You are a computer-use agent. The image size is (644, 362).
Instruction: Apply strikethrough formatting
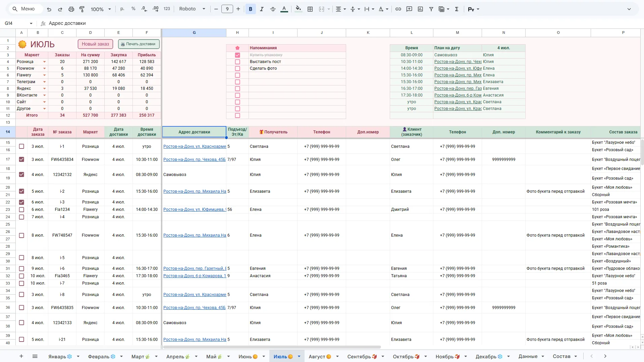point(273,9)
